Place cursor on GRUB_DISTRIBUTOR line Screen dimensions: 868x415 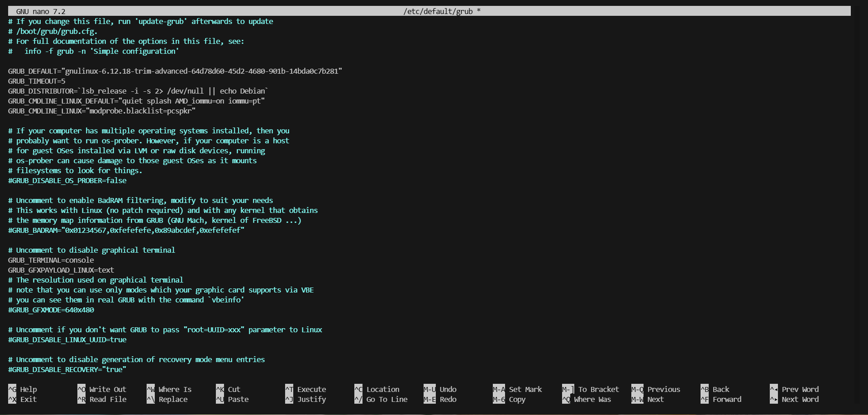coord(138,91)
